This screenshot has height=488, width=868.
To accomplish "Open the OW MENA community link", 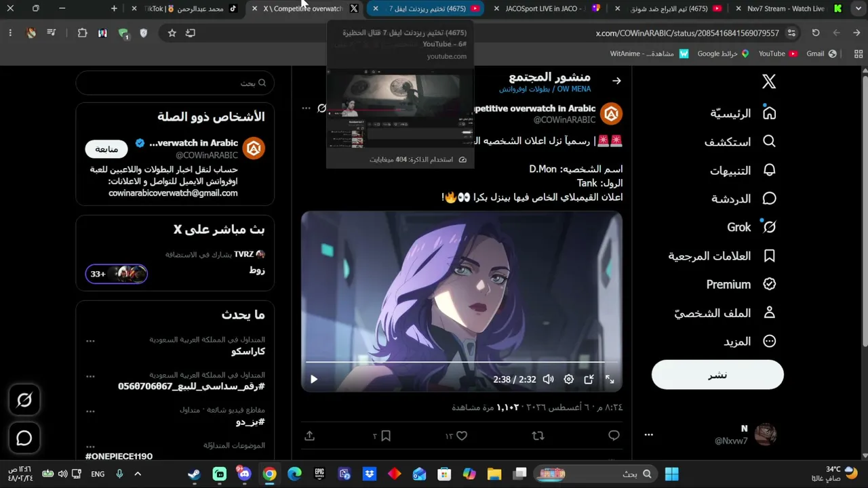I will (x=545, y=89).
